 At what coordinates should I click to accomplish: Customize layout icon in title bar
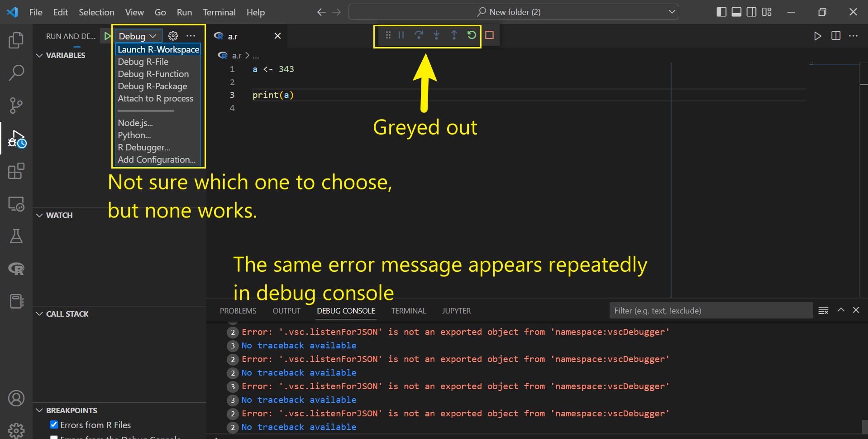[767, 12]
